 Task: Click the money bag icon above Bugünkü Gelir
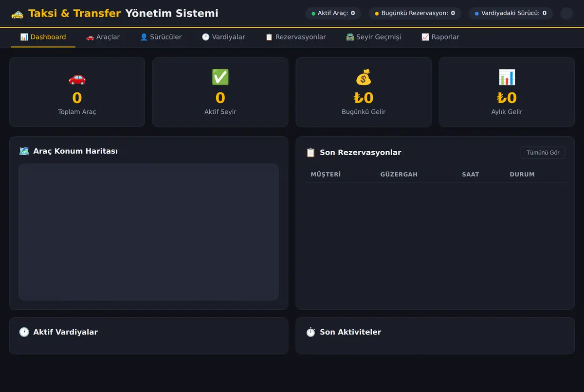(364, 77)
